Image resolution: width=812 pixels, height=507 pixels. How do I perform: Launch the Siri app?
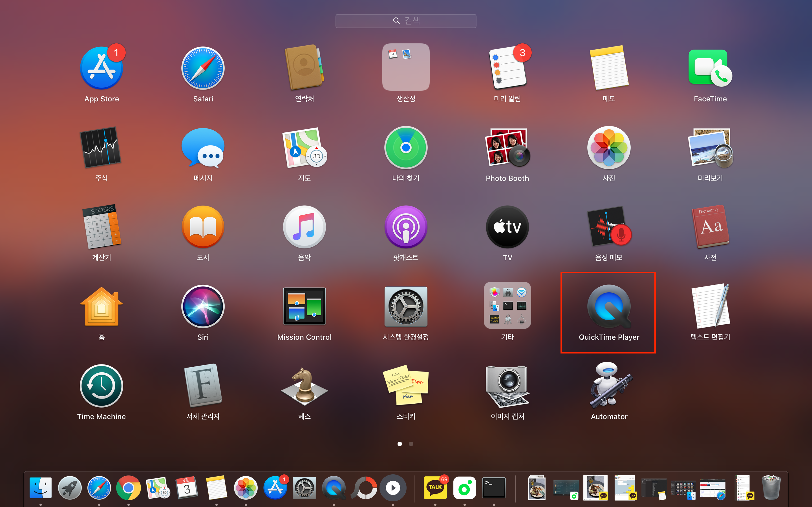203,306
